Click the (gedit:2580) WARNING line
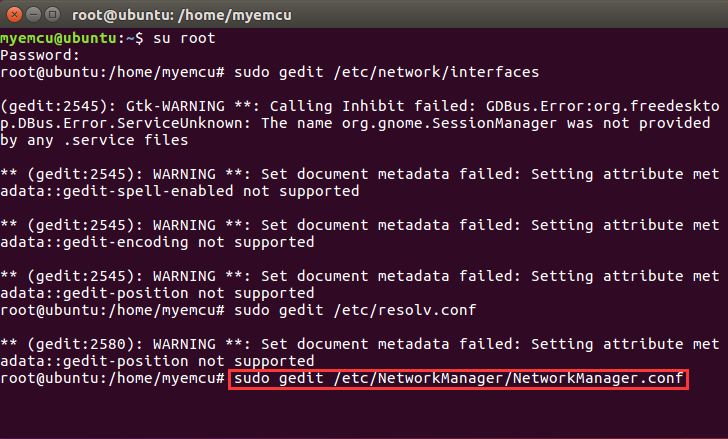728x439 pixels. pos(360,344)
